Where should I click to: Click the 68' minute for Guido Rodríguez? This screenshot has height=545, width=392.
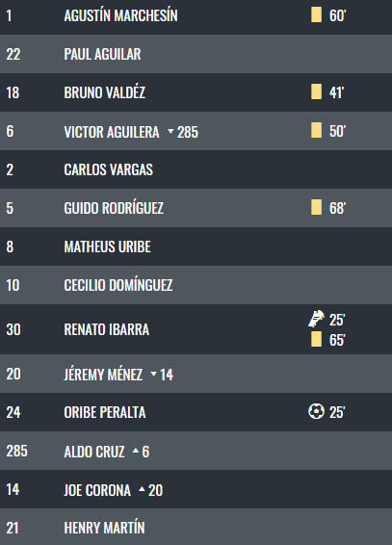pos(337,208)
